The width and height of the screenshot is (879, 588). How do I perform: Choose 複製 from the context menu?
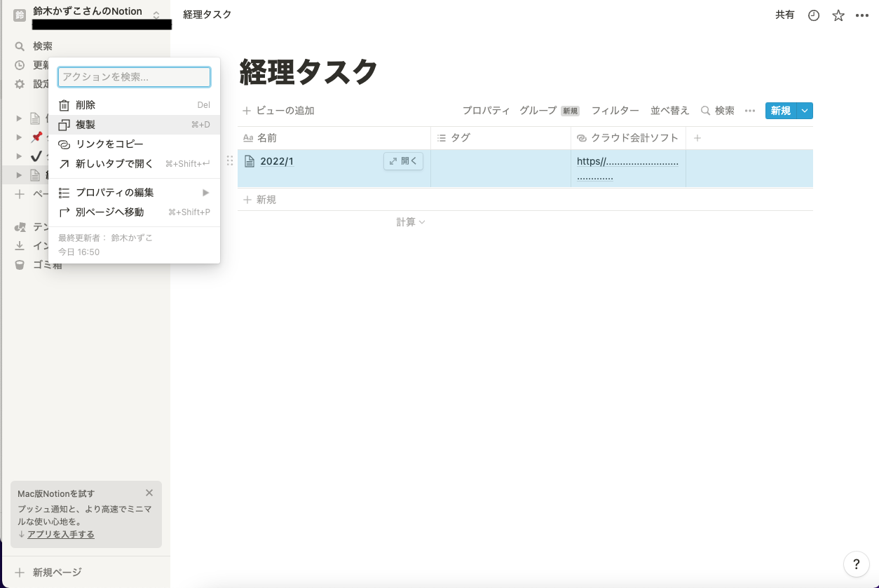coord(135,125)
